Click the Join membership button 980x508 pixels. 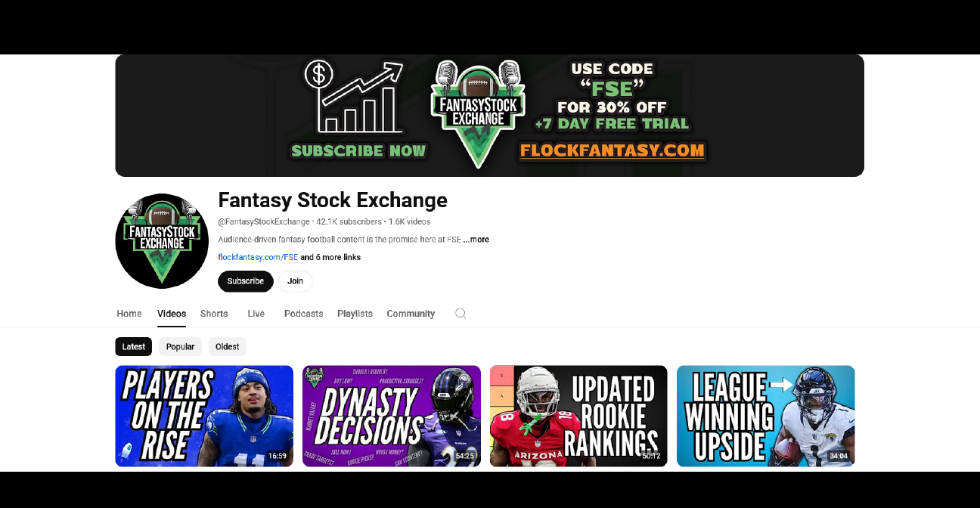(x=296, y=281)
